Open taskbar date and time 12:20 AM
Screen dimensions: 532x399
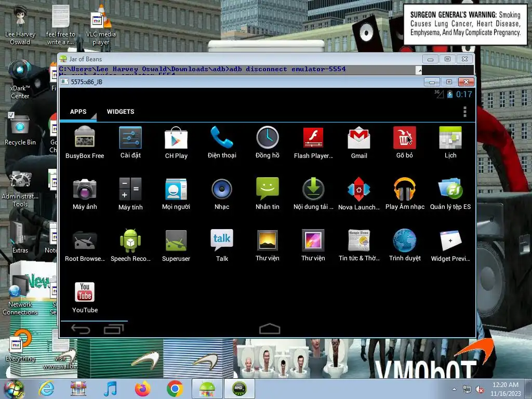[506, 389]
